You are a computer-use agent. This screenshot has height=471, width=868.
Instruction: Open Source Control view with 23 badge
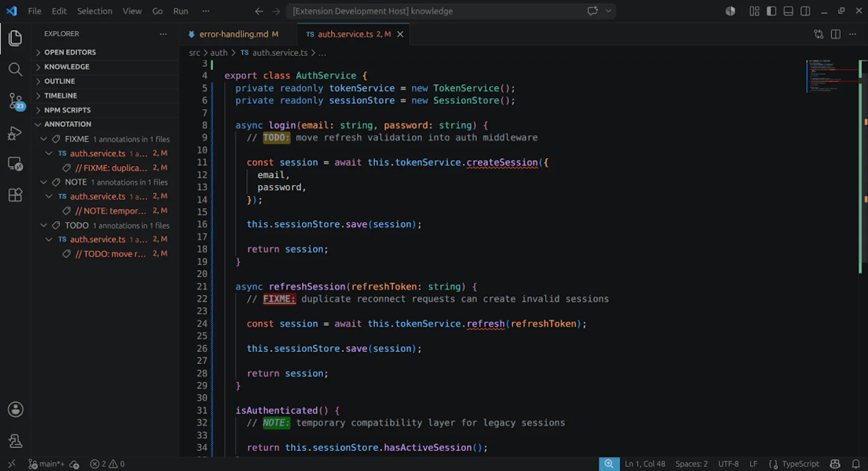tap(15, 101)
